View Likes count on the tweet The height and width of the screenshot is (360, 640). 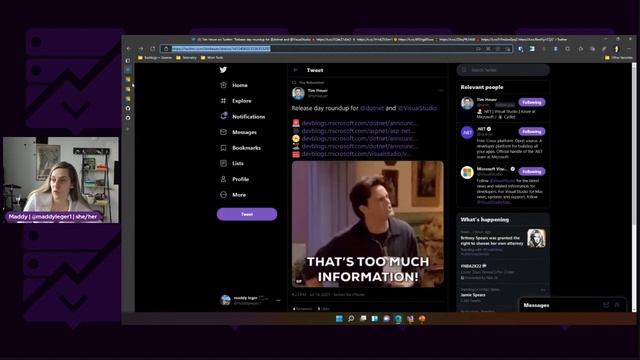pos(324,309)
